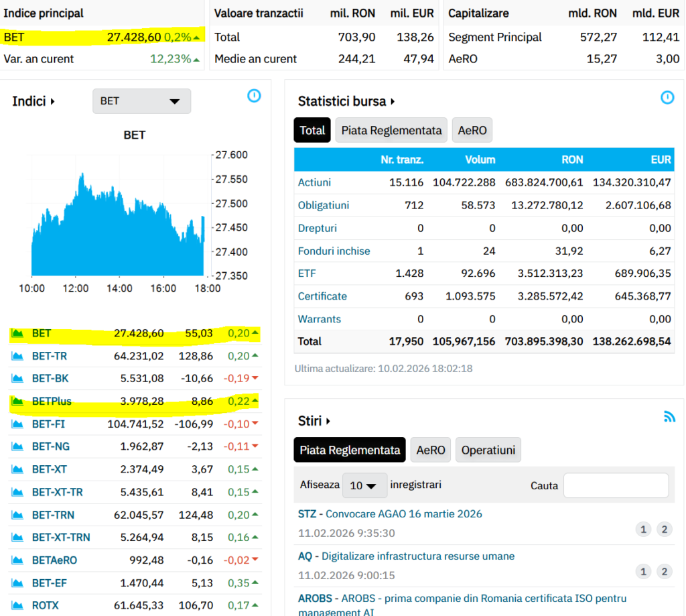Image resolution: width=686 pixels, height=616 pixels.
Task: Open the BET index selector dropdown
Action: (x=141, y=101)
